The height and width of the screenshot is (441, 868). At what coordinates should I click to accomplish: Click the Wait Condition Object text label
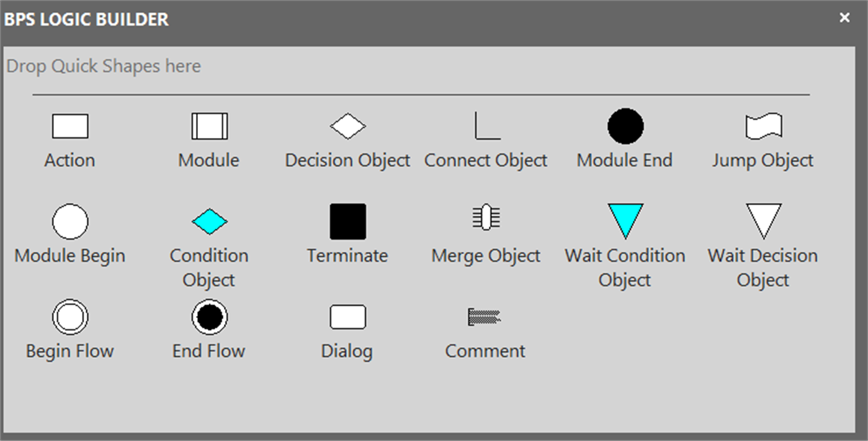click(x=625, y=268)
